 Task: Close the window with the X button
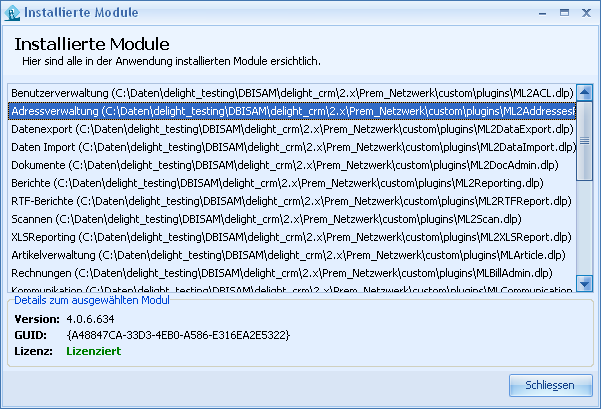tap(586, 13)
